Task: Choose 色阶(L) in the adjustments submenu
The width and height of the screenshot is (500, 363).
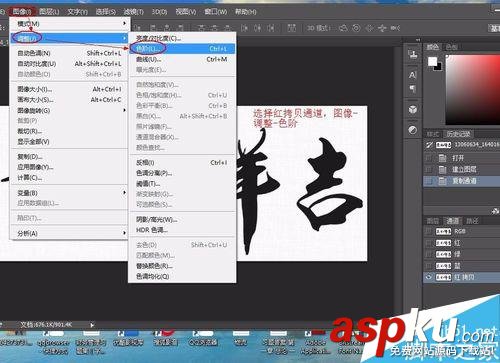Action: pos(182,49)
